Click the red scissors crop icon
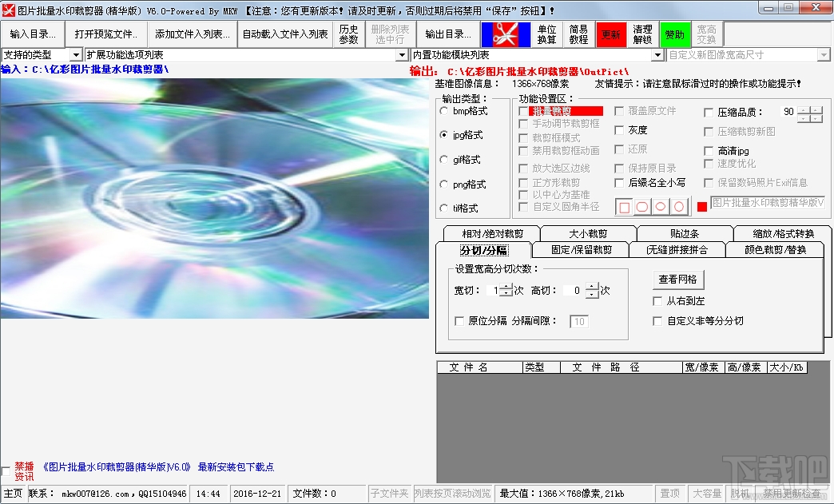This screenshot has width=834, height=504. (x=506, y=34)
